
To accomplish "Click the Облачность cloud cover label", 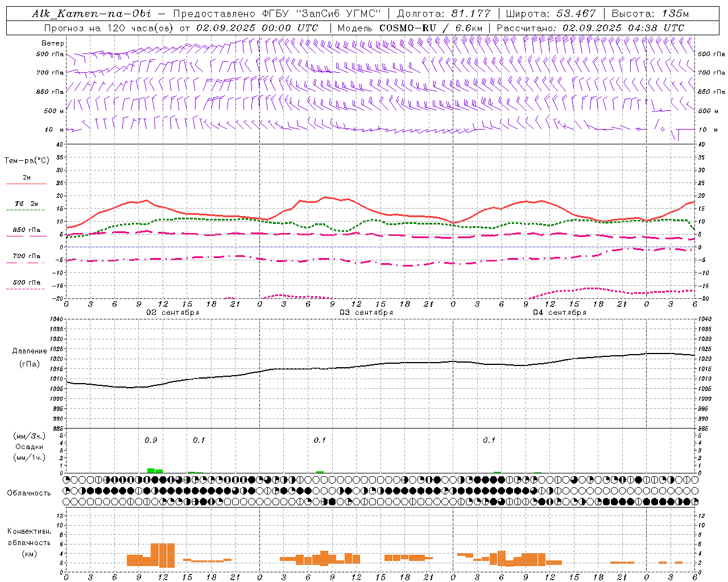I will click(x=29, y=493).
